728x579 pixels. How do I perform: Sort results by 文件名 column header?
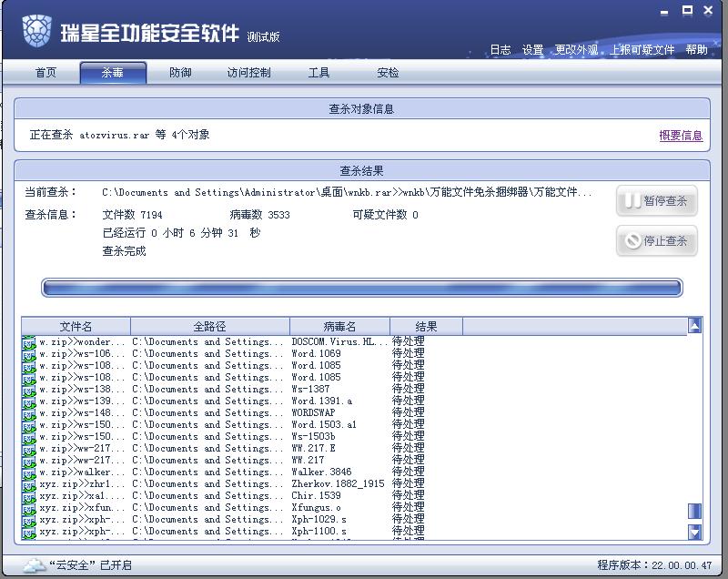pyautogui.click(x=76, y=327)
